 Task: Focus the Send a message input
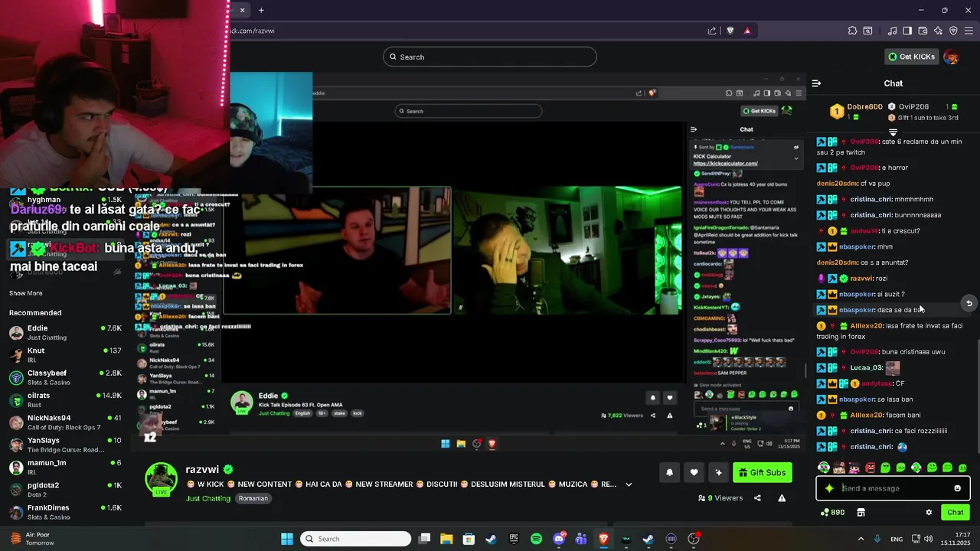pos(893,488)
